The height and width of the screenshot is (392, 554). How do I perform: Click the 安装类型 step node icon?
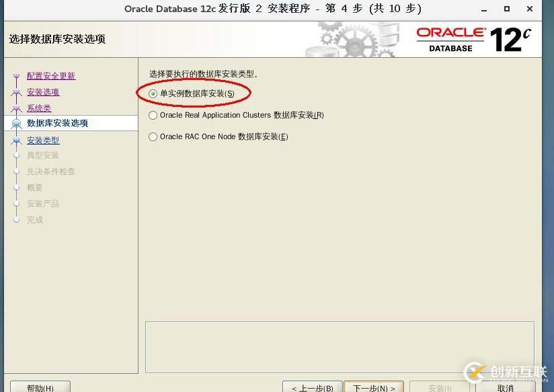pos(17,139)
